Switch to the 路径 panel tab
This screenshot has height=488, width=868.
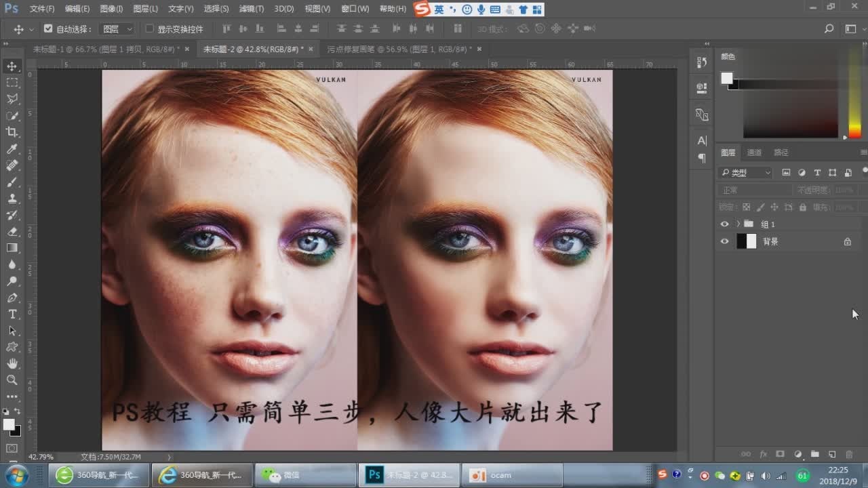coord(781,152)
